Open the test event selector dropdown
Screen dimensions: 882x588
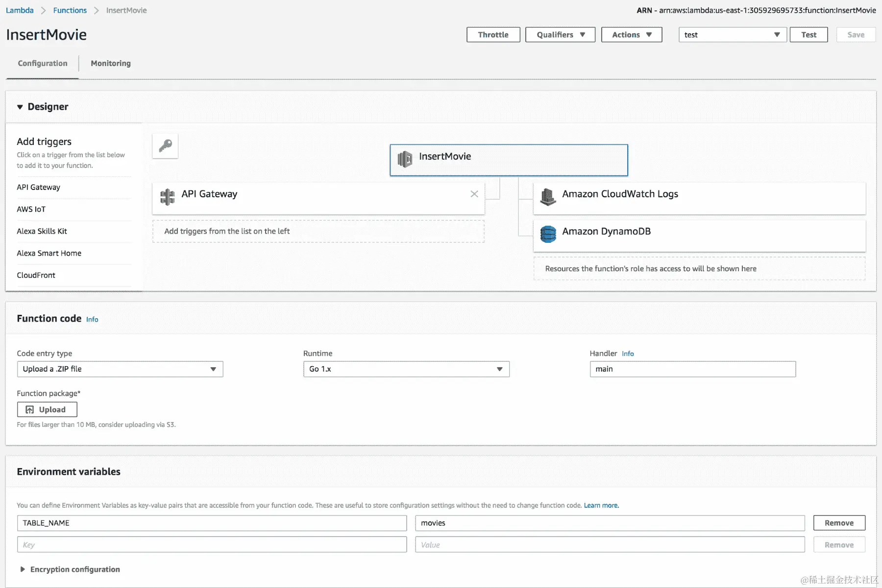click(x=733, y=35)
